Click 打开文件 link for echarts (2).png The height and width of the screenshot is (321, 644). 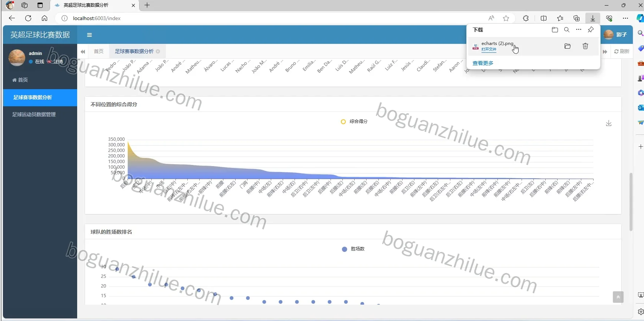click(x=489, y=49)
